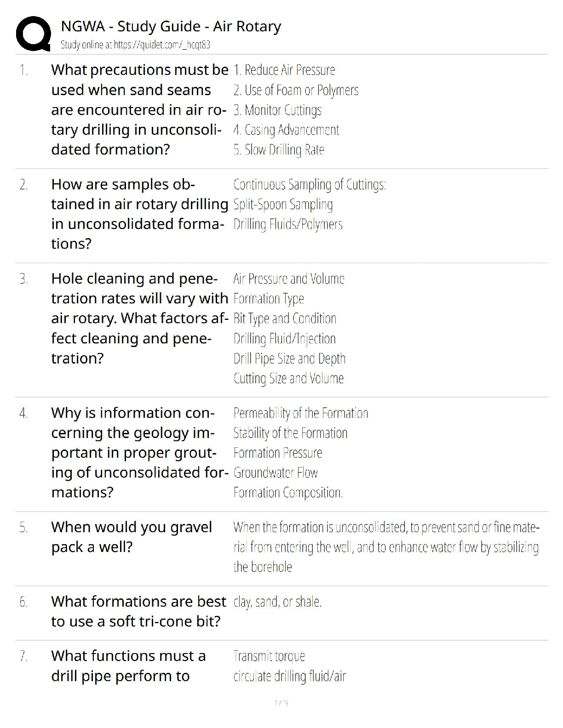The height and width of the screenshot is (728, 563).
Task: Click the 'Split-Spoon Sampling' answer
Action: [x=283, y=205]
